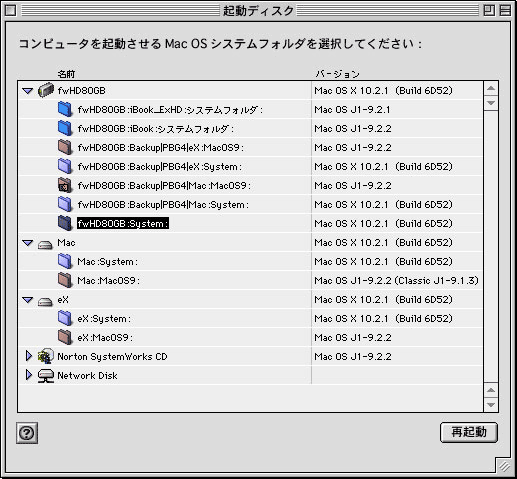Select fwHD80GB:Backup|PBG4|Mac:System entry
Screen dimensions: 517x479
coord(163,205)
